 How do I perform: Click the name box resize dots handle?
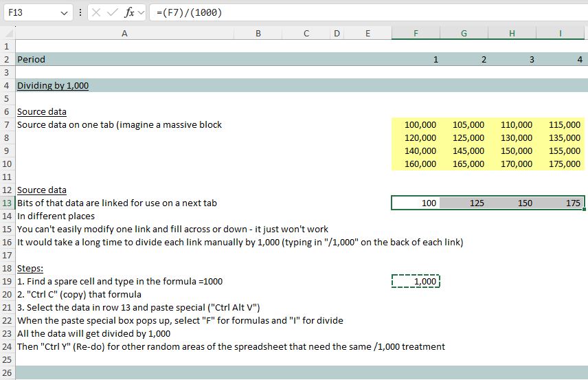(x=80, y=13)
